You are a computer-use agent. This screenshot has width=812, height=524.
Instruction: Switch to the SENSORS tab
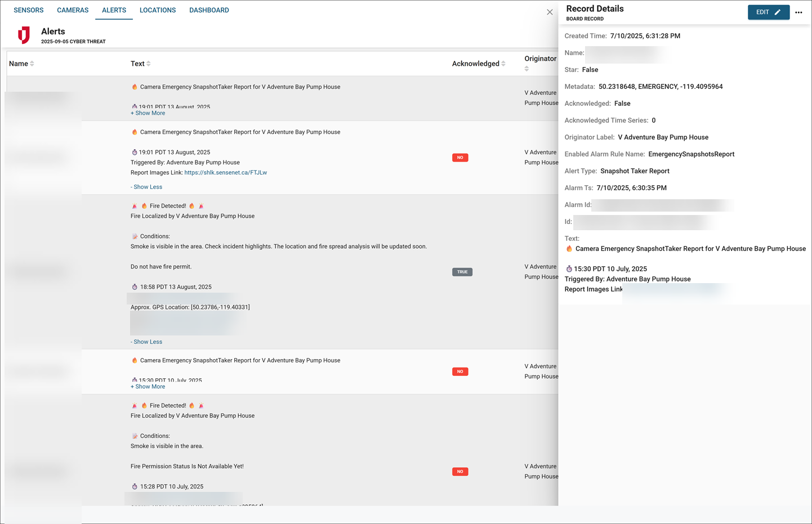click(28, 10)
